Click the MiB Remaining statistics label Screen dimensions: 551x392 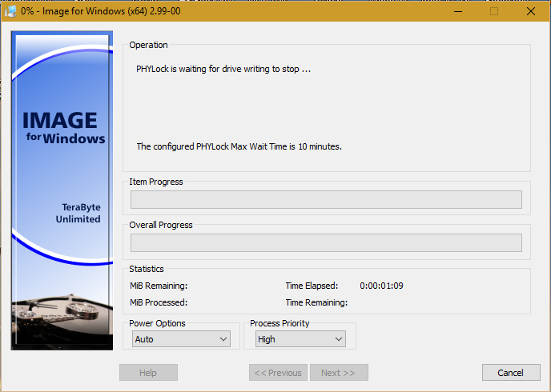coord(158,286)
